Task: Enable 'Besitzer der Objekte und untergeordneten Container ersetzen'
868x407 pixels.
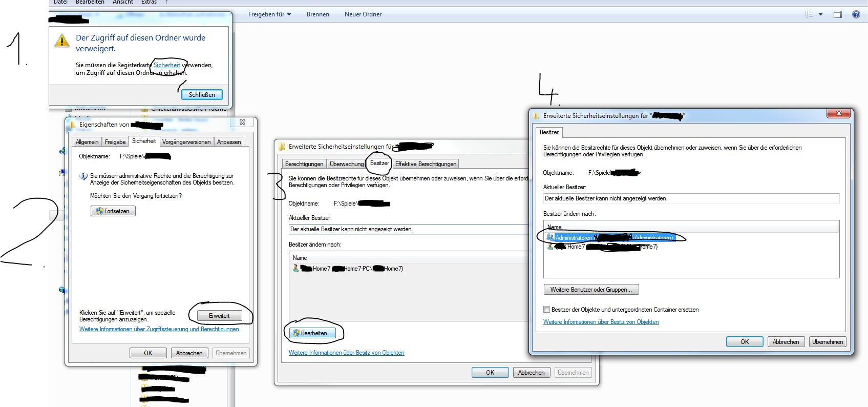Action: pos(546,310)
